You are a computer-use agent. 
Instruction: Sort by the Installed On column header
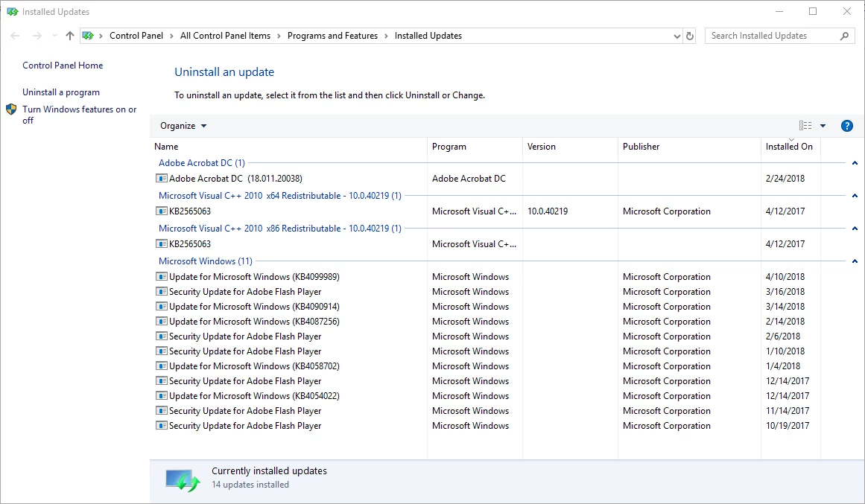point(790,147)
